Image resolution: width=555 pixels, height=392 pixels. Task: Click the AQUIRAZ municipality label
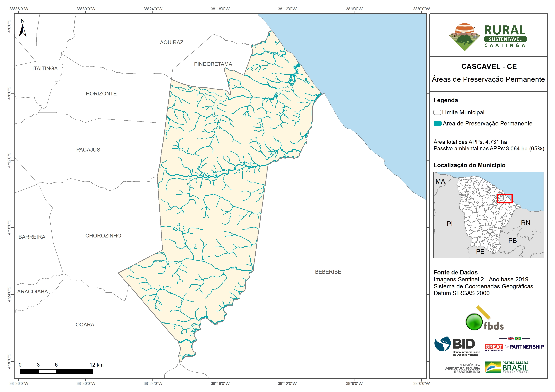pyautogui.click(x=171, y=43)
